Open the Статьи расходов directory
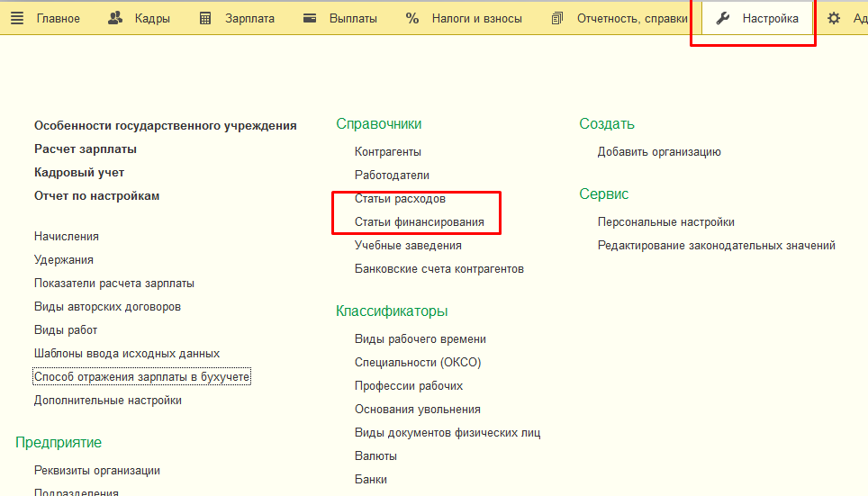Image resolution: width=868 pixels, height=496 pixels. [x=400, y=199]
